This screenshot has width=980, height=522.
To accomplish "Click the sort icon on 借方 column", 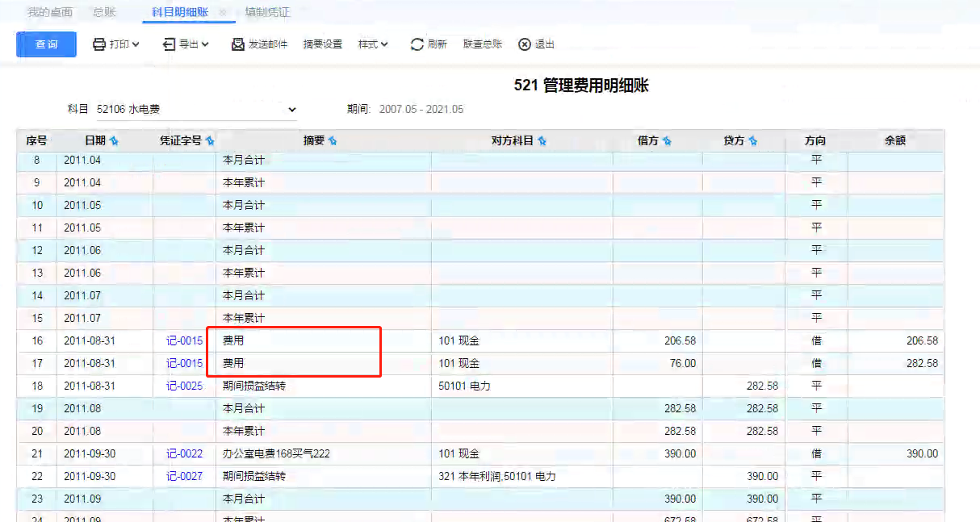I will pyautogui.click(x=667, y=141).
